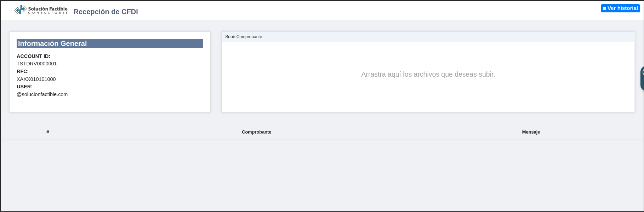Click the file drop zone text to upload
The image size is (644, 212).
pos(428,74)
